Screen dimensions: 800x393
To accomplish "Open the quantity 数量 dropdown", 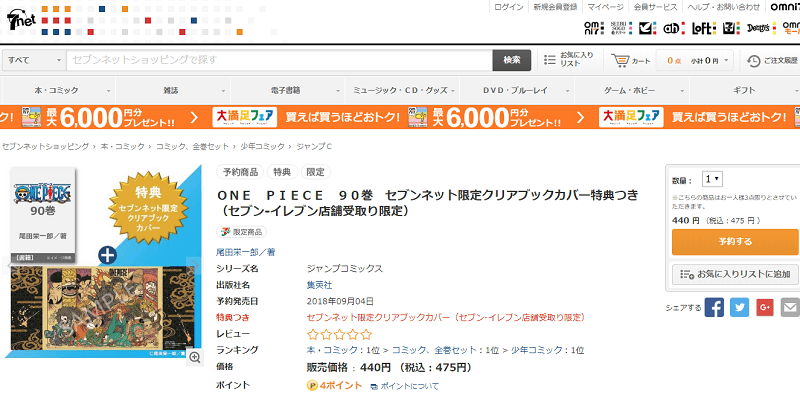I will [712, 179].
